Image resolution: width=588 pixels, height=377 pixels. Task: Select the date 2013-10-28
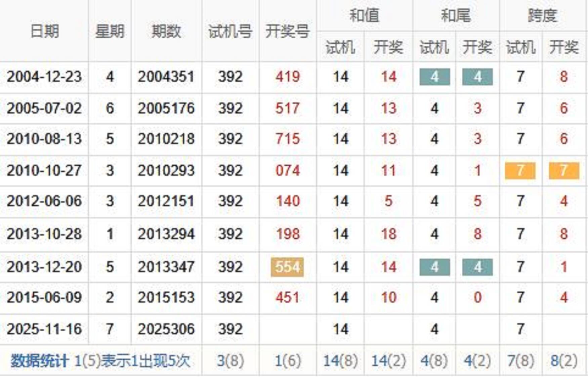pos(44,234)
